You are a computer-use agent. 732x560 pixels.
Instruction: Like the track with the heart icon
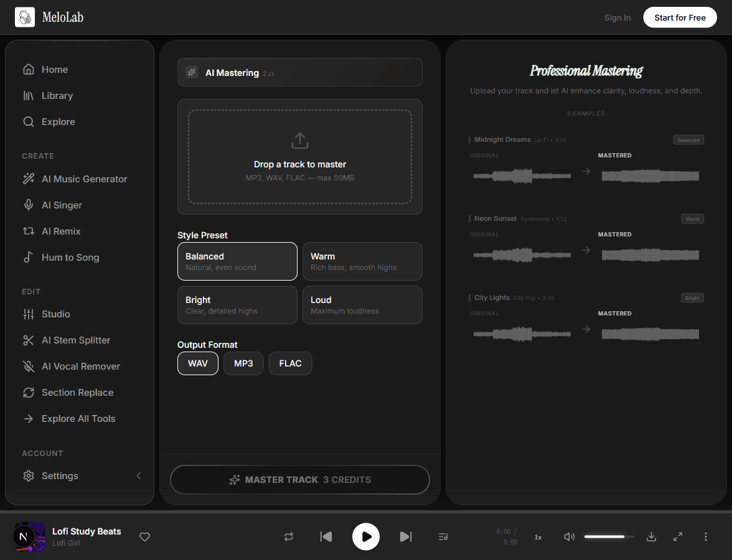(x=144, y=536)
